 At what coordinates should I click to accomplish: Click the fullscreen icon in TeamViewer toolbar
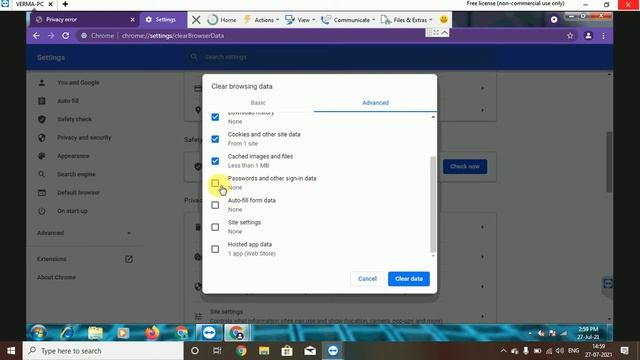[436, 32]
